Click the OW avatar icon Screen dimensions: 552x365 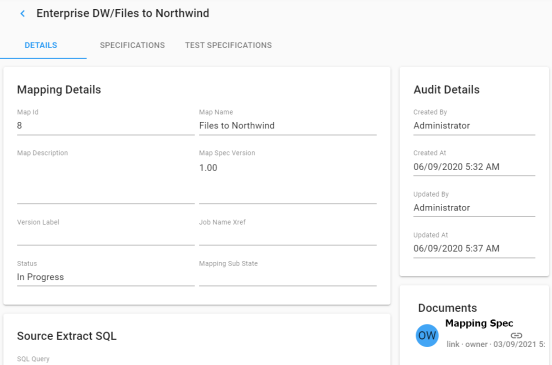[427, 335]
